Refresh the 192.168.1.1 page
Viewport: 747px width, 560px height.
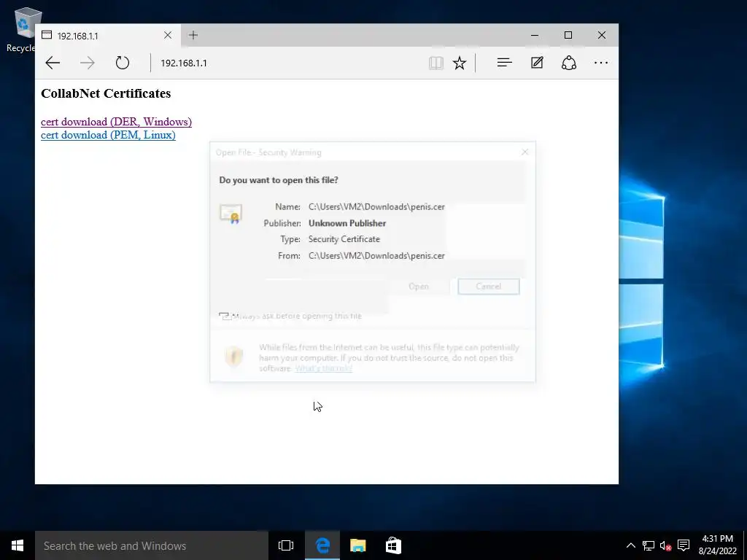point(123,63)
